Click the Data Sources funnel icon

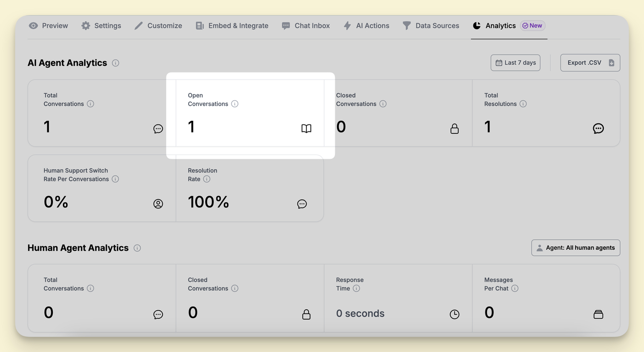point(407,26)
